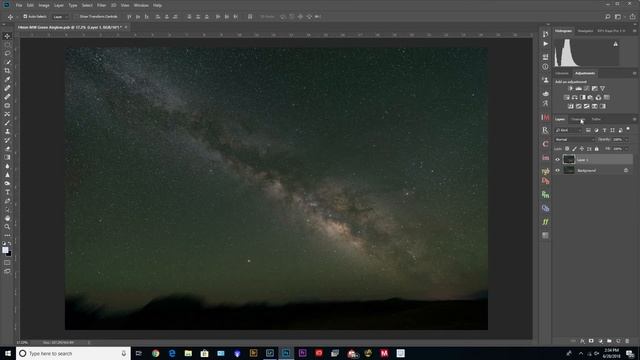Open the Image menu

coord(44,5)
